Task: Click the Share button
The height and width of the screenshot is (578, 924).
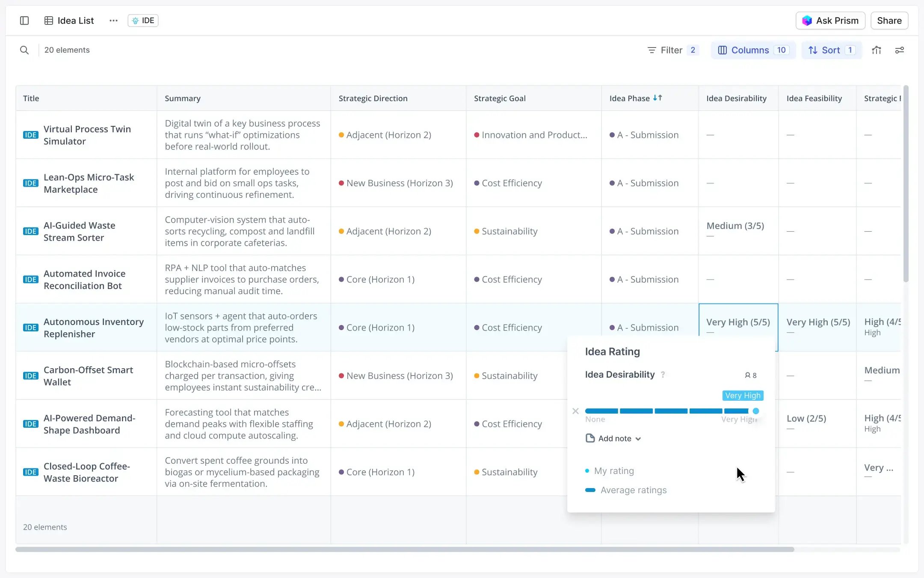Action: tap(889, 21)
